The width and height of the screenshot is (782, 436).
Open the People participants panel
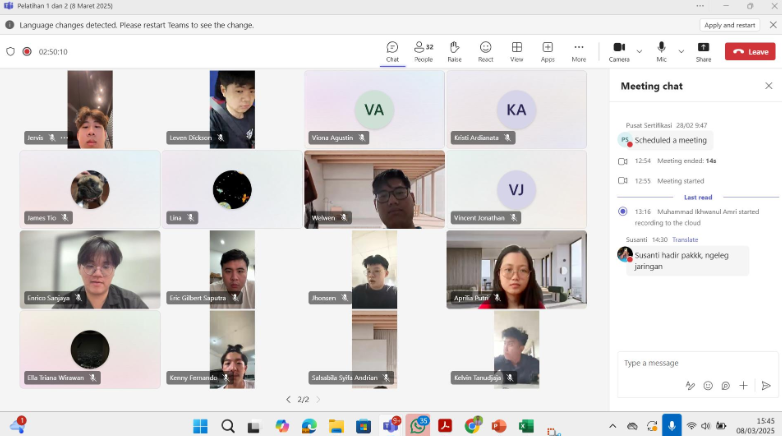(423, 51)
